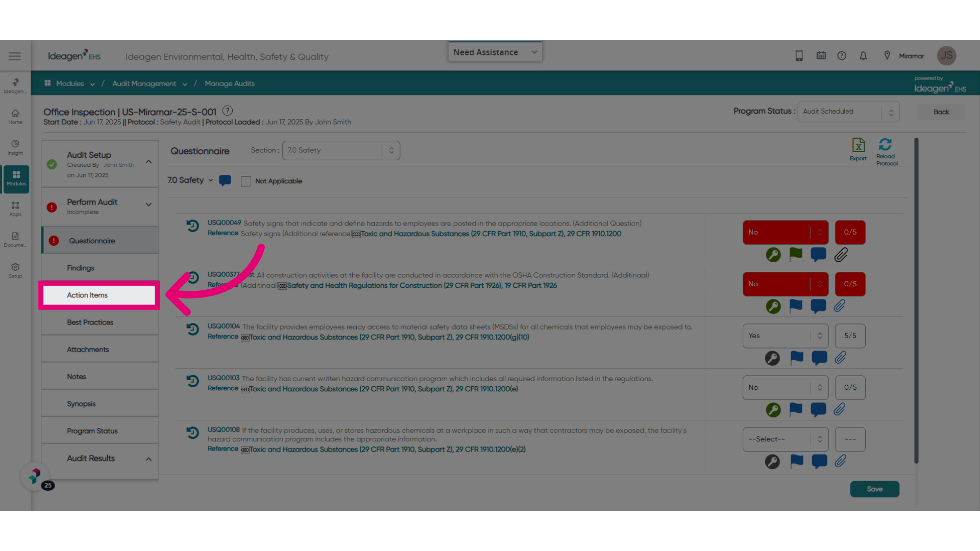
Task: Click the key icon under USQ00103
Action: click(x=773, y=410)
